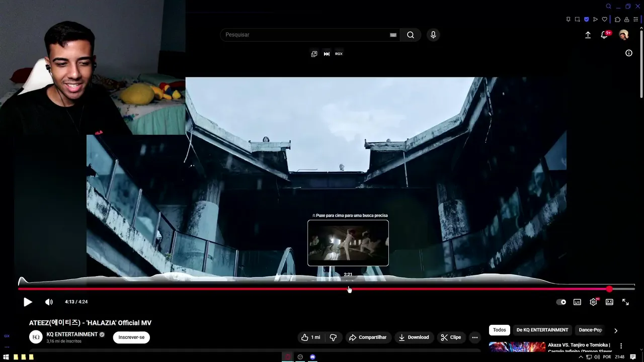Click the 4:13 / 4:24 time display

click(x=76, y=302)
